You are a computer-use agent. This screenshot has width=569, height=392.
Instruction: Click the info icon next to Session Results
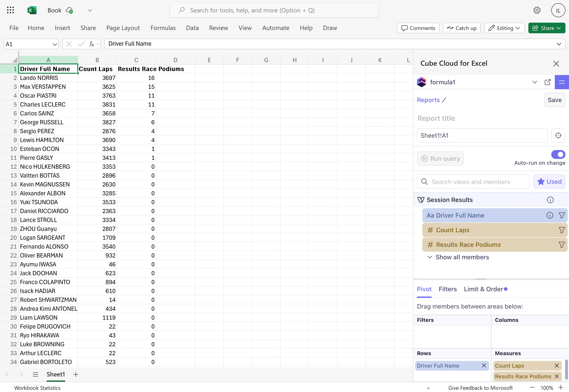(550, 200)
